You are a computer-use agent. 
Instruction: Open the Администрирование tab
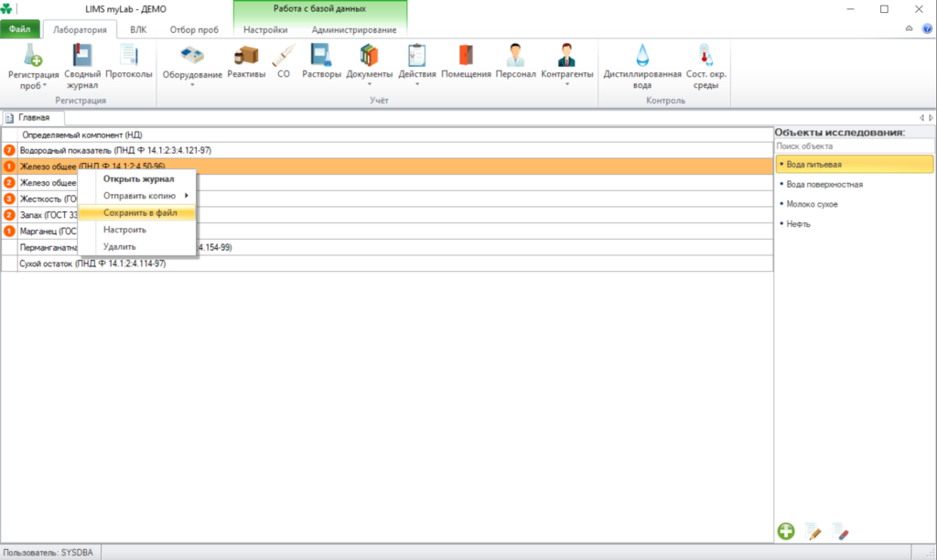pyautogui.click(x=354, y=29)
